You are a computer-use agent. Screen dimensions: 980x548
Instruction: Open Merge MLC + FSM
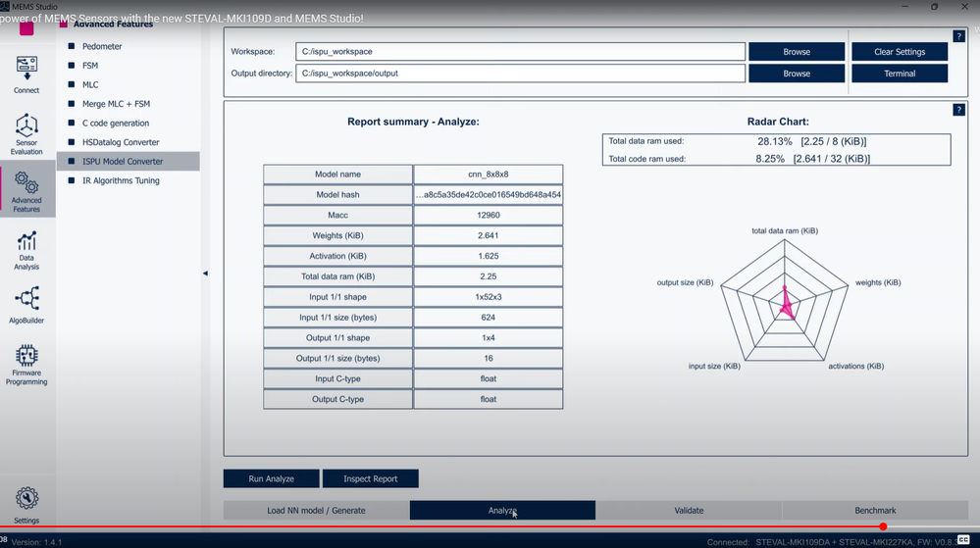click(x=116, y=104)
